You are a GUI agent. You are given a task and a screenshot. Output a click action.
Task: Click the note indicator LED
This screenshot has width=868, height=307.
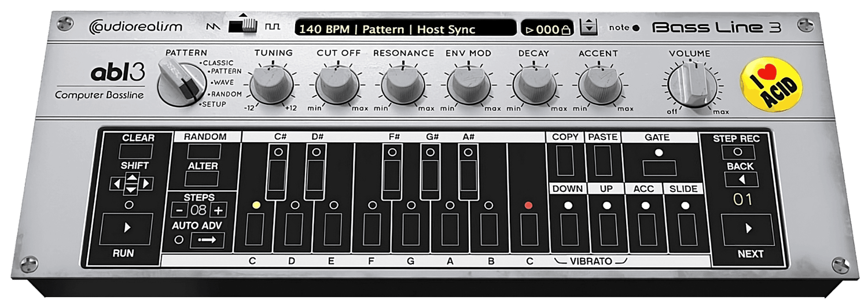tap(637, 28)
